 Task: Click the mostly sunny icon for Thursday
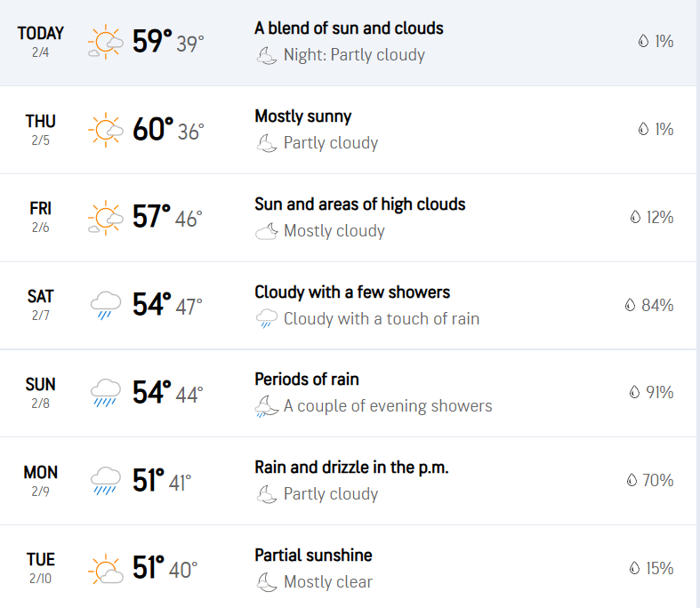[105, 130]
